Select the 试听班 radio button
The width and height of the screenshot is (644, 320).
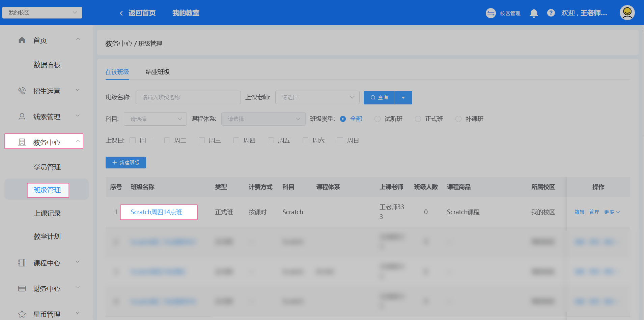(x=377, y=119)
